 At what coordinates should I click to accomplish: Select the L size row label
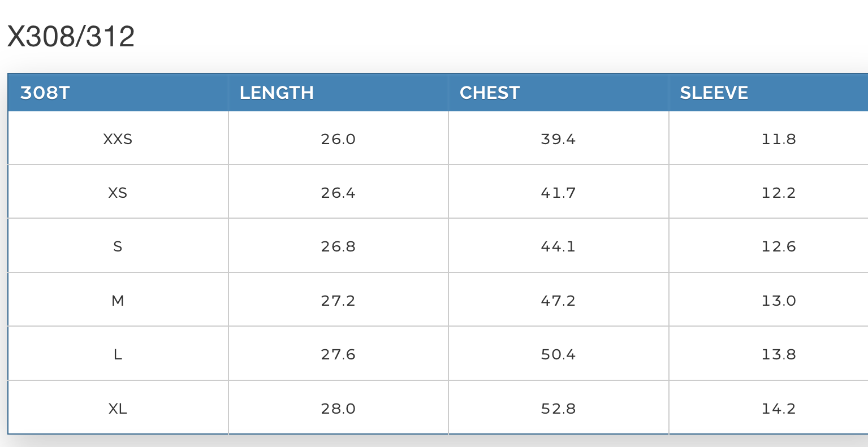(x=118, y=354)
